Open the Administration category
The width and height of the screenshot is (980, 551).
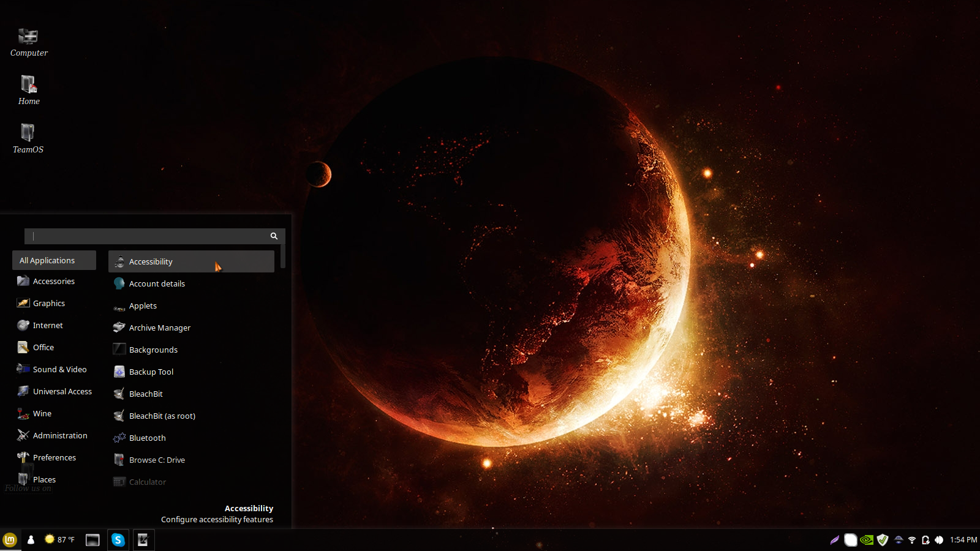click(54, 435)
